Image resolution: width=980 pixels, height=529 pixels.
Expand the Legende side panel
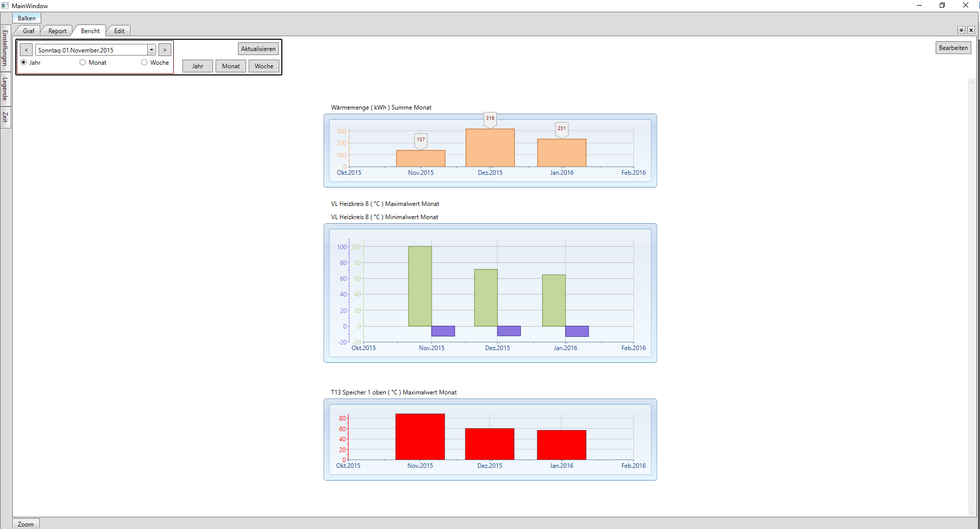[5, 89]
